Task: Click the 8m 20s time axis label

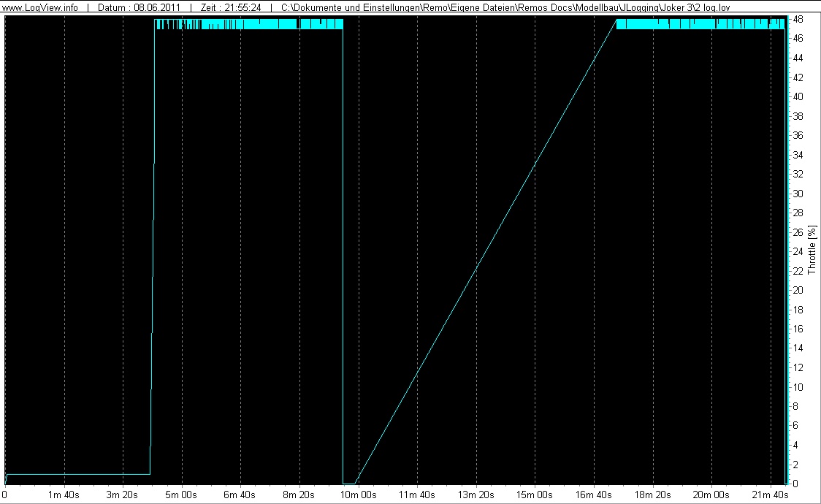Action: pos(299,495)
